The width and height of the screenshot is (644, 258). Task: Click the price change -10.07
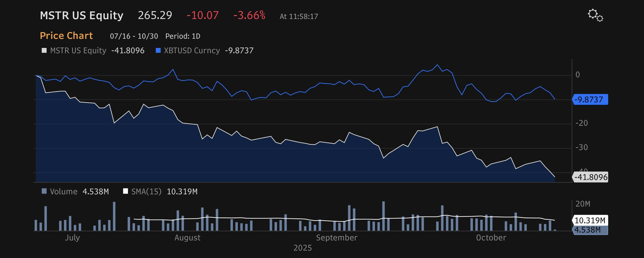coord(203,15)
